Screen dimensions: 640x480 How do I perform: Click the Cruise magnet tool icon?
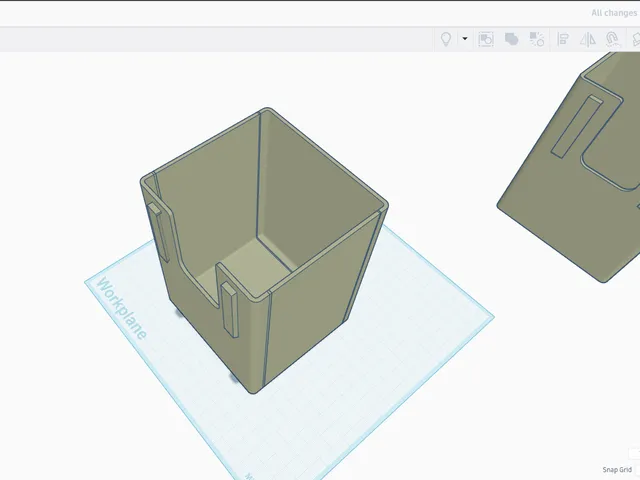[x=612, y=39]
